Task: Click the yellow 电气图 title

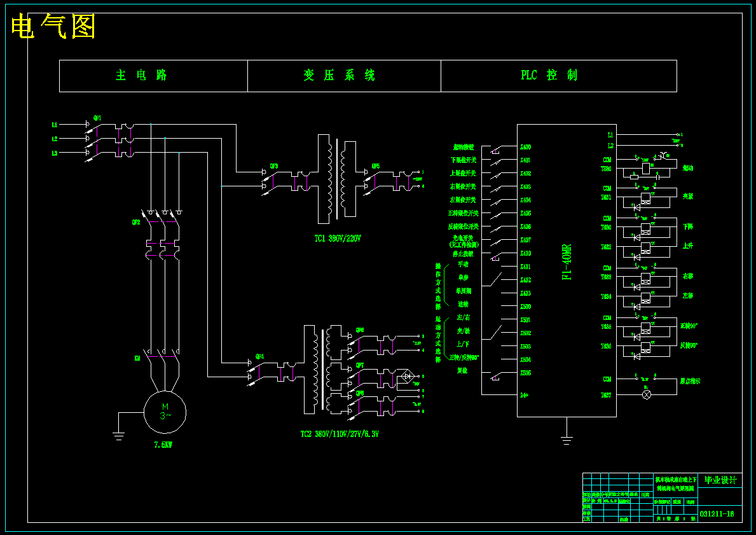Action: click(x=53, y=26)
